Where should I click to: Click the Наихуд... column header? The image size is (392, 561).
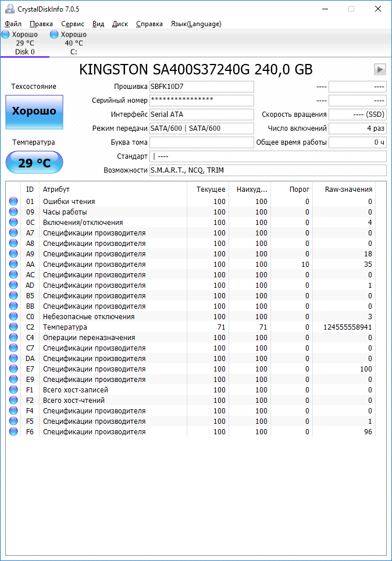[250, 190]
